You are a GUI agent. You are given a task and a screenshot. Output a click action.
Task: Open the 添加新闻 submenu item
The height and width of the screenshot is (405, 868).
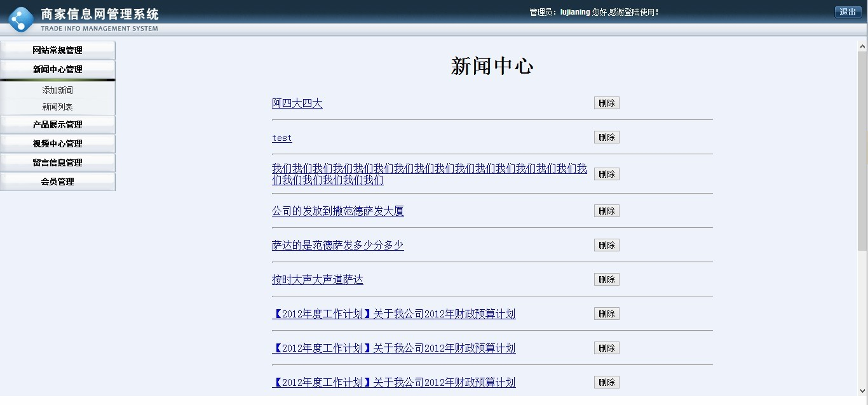point(58,90)
